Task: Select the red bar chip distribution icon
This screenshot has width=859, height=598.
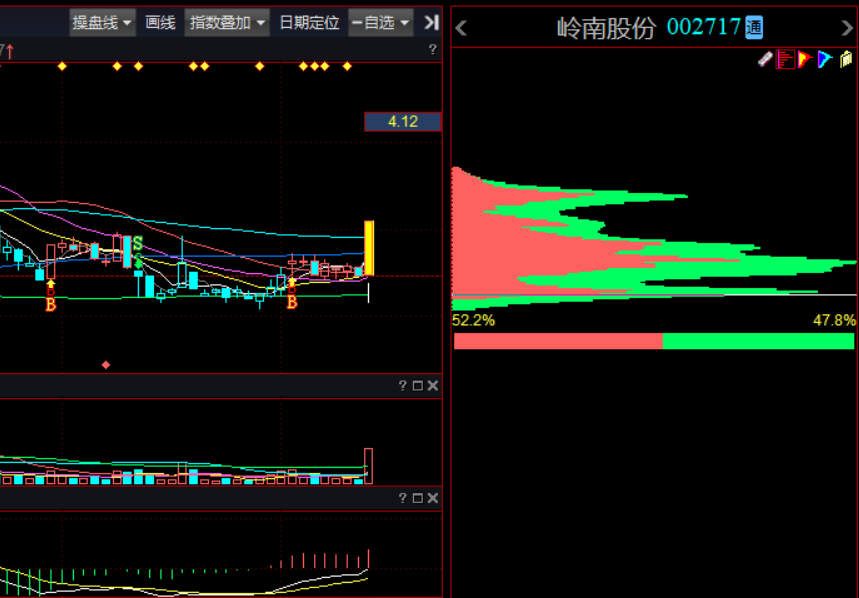Action: tap(785, 59)
